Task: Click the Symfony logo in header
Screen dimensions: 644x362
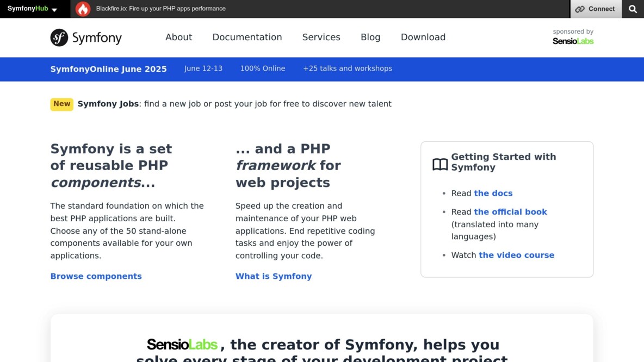Action: point(86,38)
